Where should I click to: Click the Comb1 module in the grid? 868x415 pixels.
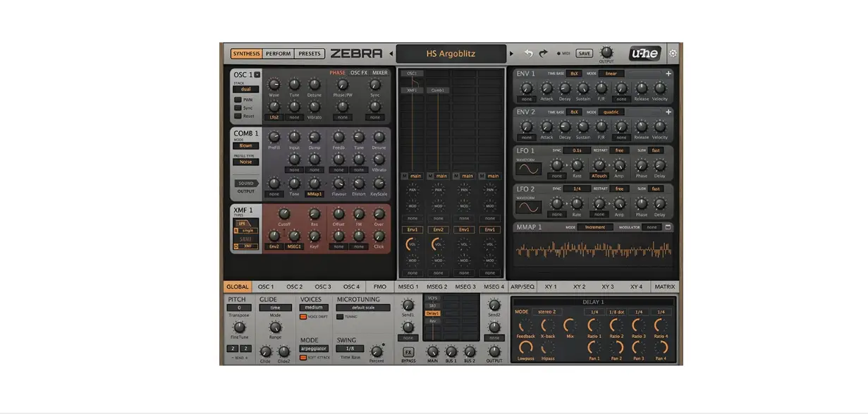click(x=437, y=90)
